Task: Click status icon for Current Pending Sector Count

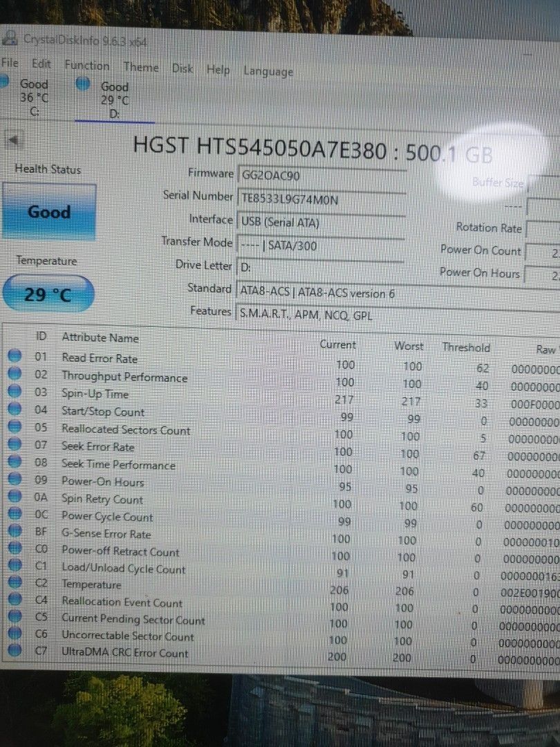Action: (x=15, y=616)
